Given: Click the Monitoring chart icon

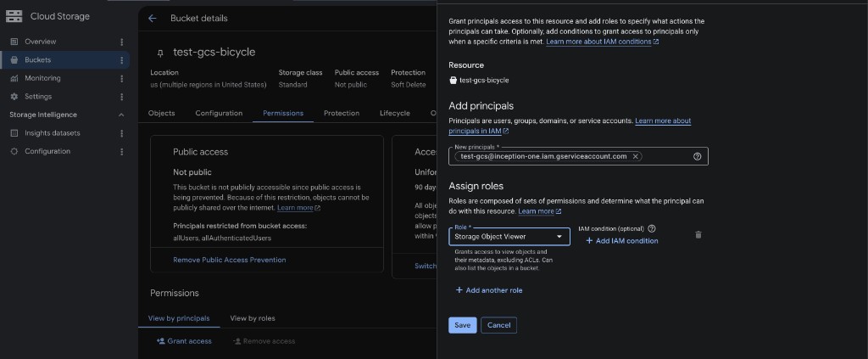Looking at the screenshot, I should (x=14, y=78).
